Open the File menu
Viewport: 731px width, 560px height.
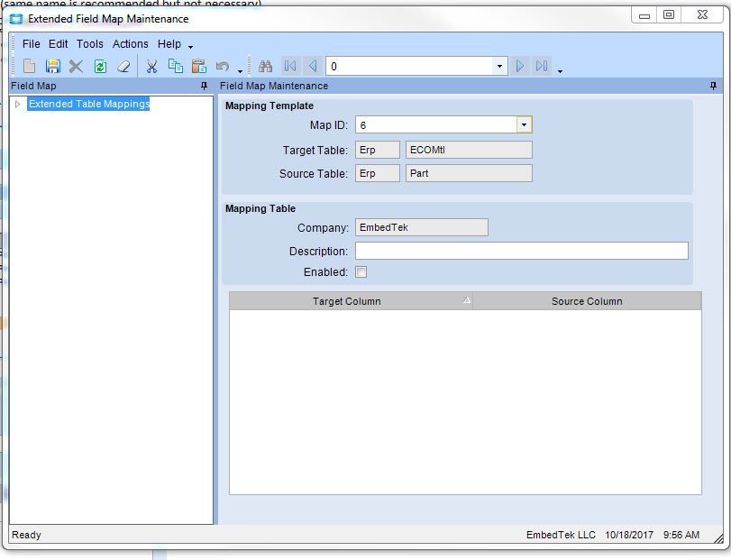tap(32, 44)
